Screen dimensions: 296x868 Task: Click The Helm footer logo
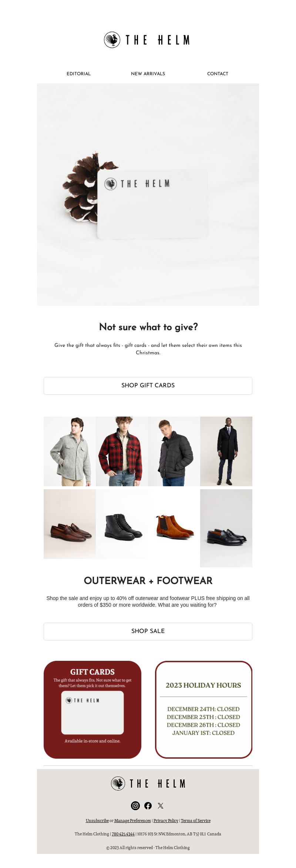(x=148, y=783)
